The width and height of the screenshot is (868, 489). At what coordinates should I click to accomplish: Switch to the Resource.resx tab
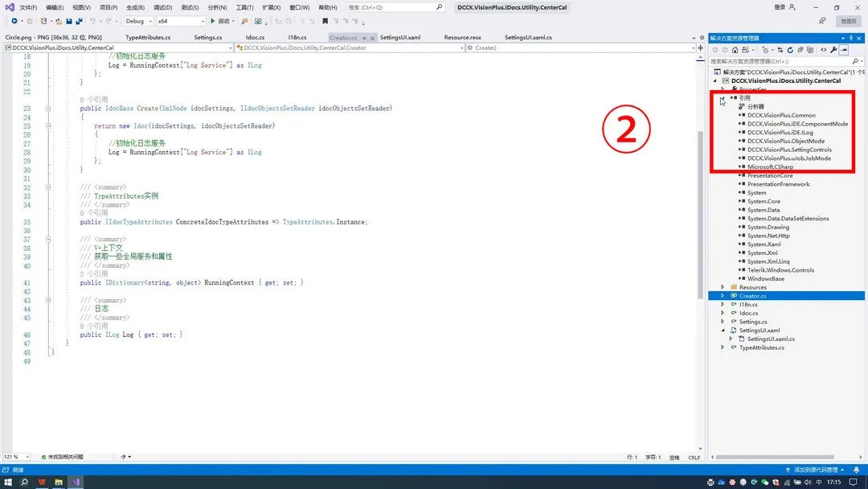click(463, 37)
